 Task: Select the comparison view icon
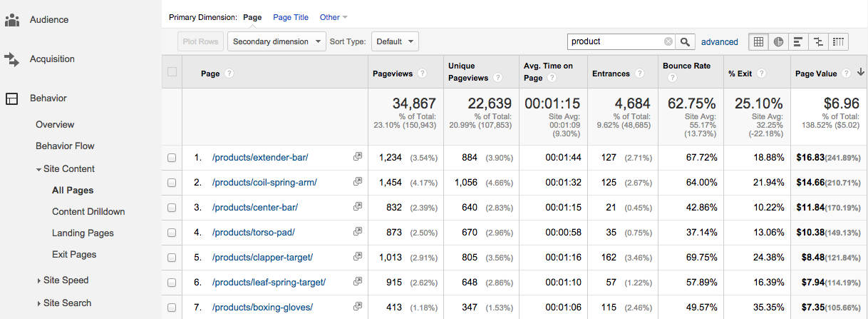tap(818, 41)
